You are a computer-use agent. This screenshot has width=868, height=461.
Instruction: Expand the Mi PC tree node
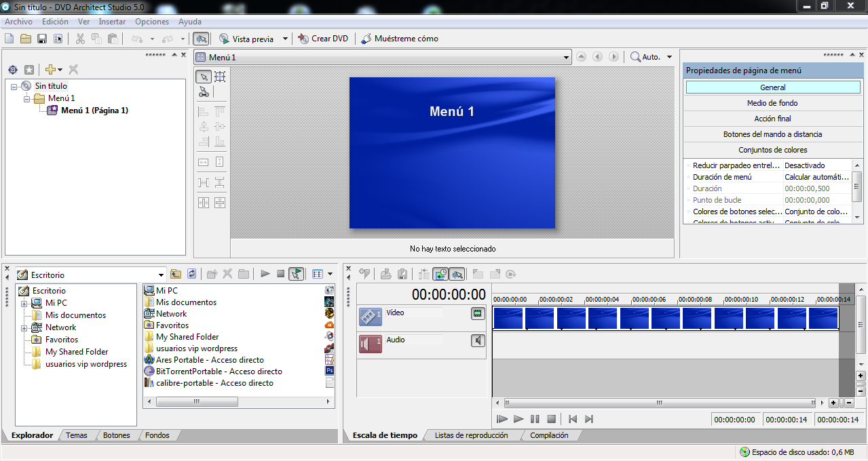pos(24,303)
